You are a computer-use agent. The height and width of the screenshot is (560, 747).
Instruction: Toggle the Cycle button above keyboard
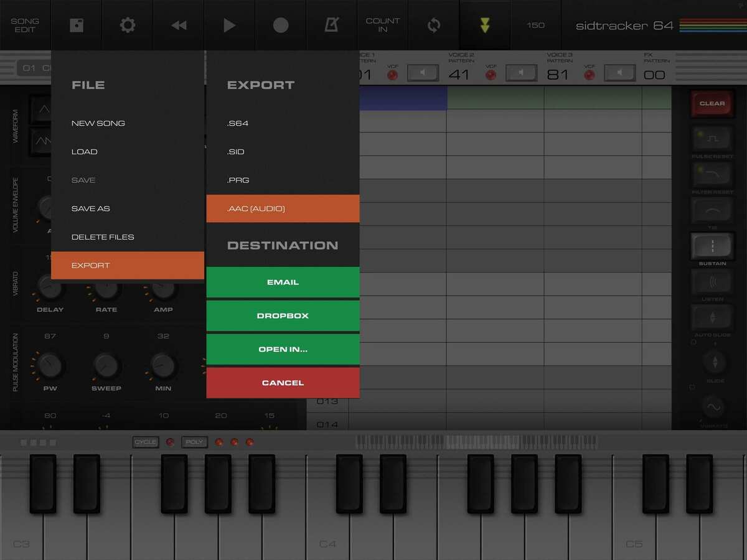pyautogui.click(x=146, y=442)
